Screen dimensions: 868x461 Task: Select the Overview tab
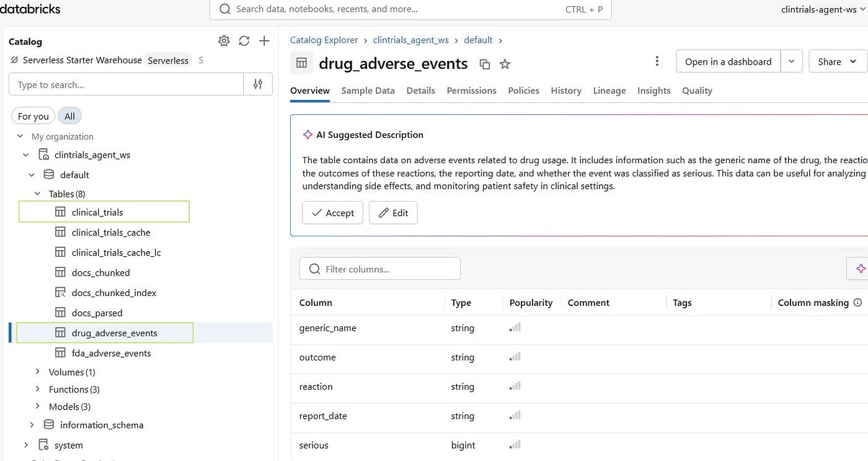(x=310, y=91)
